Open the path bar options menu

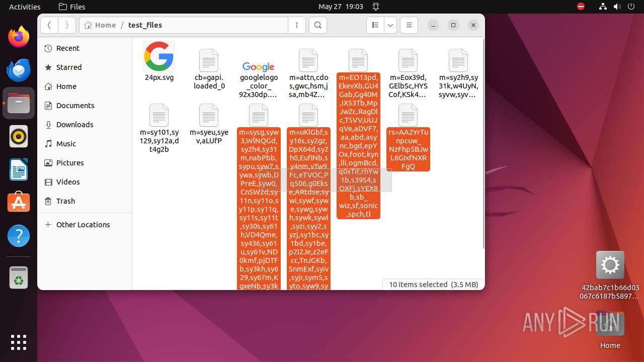coord(297,25)
